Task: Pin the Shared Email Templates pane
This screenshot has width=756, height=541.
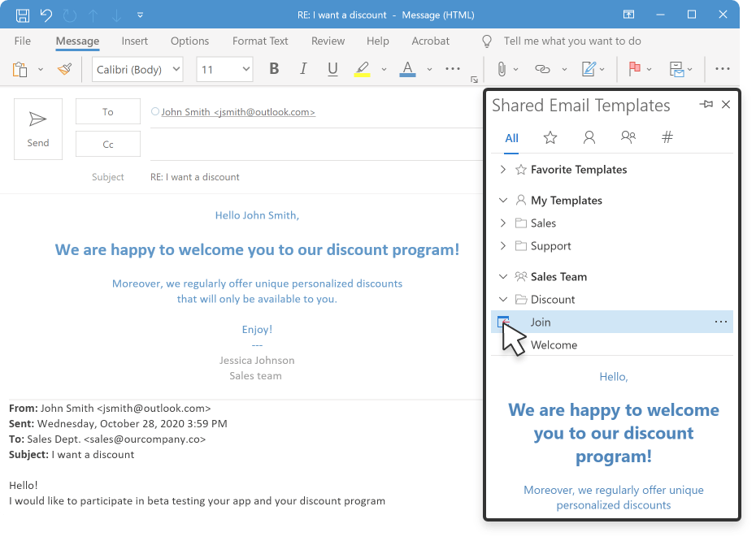Action: click(706, 105)
